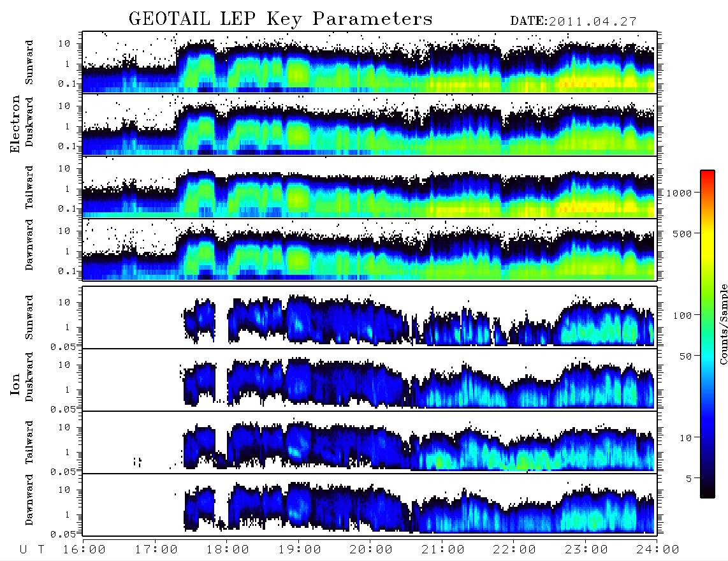Click the '16:00' time tick label
Screen dimensions: 728x561
[85, 550]
